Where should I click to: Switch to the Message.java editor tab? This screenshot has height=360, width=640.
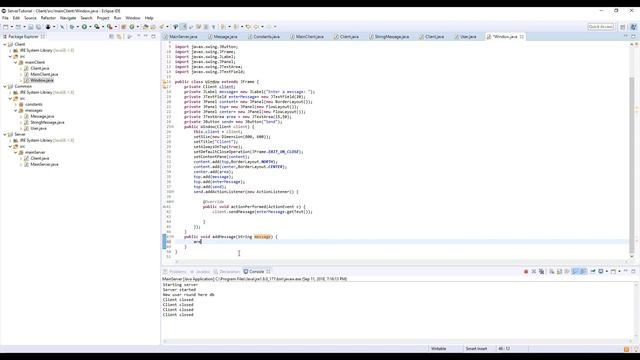pos(223,37)
